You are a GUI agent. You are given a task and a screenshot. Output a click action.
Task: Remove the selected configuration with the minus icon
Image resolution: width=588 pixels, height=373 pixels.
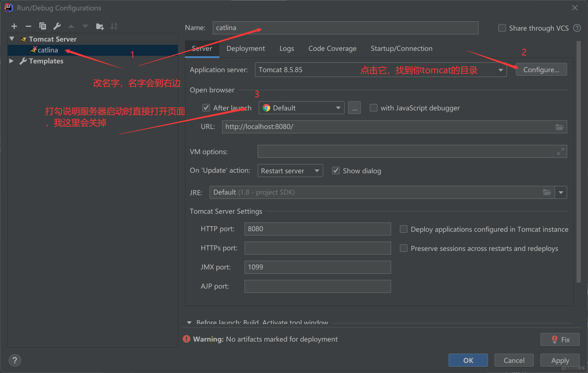click(28, 26)
